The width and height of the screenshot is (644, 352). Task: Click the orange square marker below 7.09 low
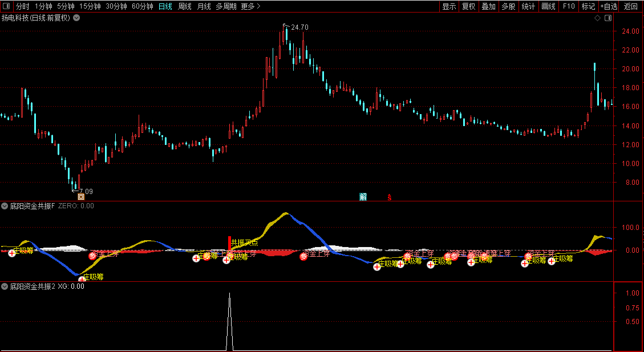82,197
